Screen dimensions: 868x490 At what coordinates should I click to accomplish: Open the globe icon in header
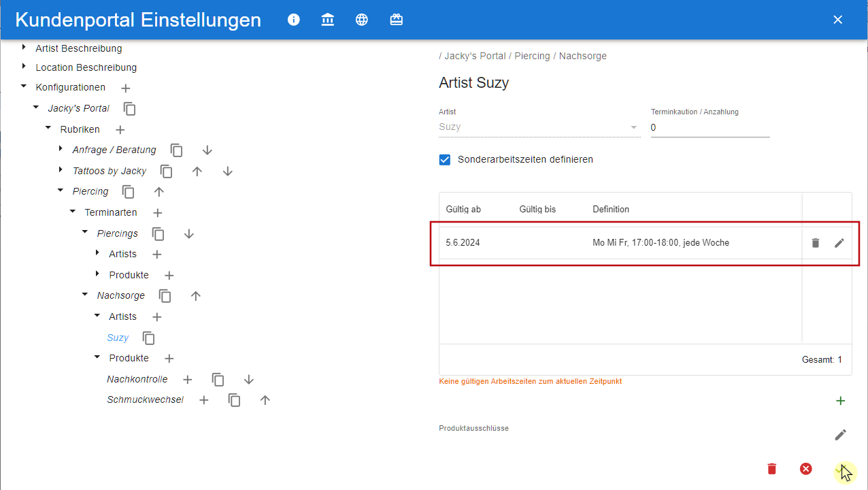(362, 20)
